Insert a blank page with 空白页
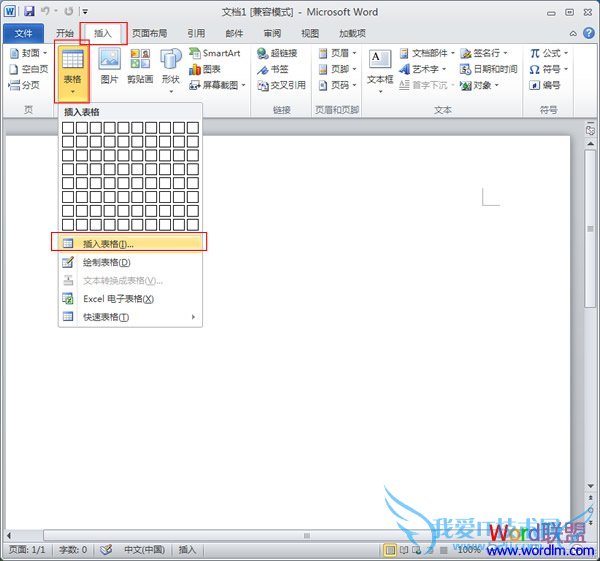The width and height of the screenshot is (600, 561). click(28, 69)
